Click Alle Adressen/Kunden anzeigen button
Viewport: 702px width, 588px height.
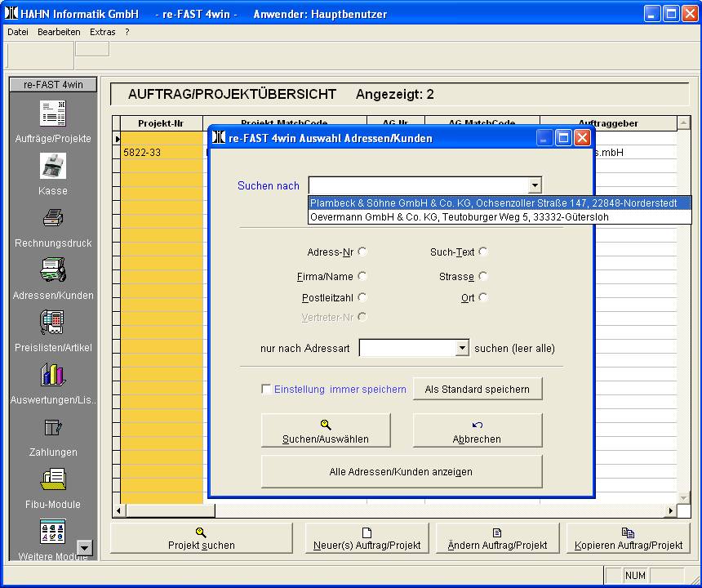401,471
